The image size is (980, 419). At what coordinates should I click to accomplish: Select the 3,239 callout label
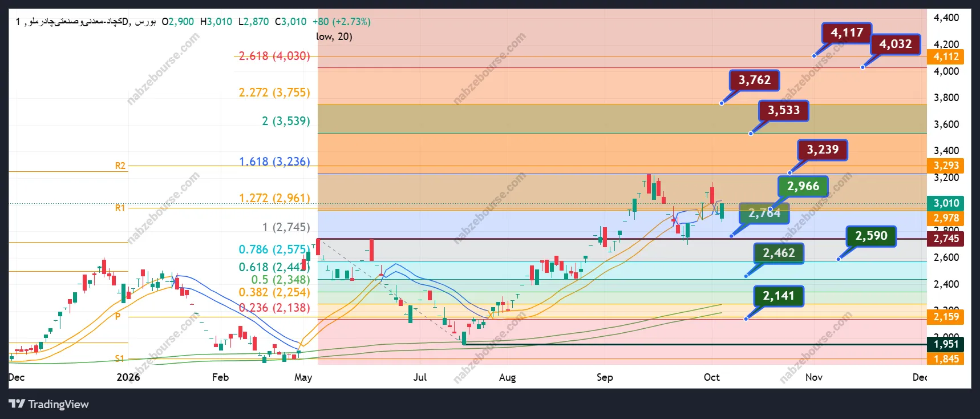click(822, 150)
